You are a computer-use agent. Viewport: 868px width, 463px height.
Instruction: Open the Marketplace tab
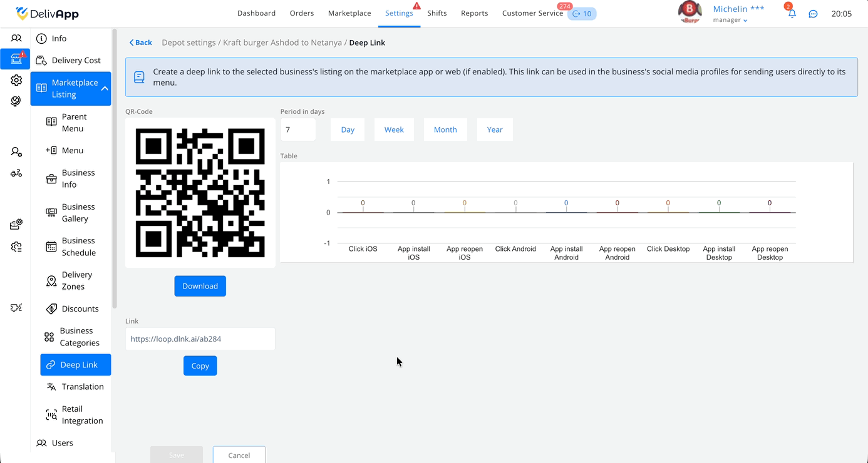(349, 13)
